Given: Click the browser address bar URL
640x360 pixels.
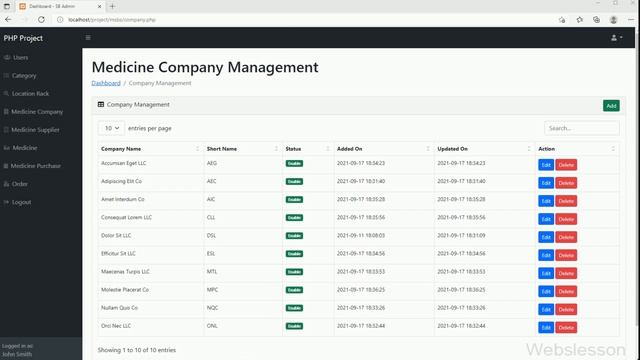Looking at the screenshot, I should coord(112,20).
